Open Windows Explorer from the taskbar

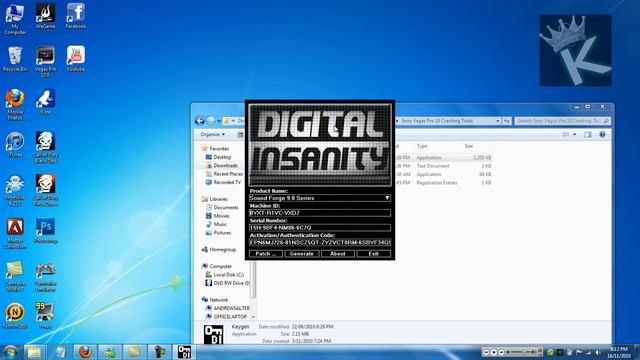click(x=34, y=352)
